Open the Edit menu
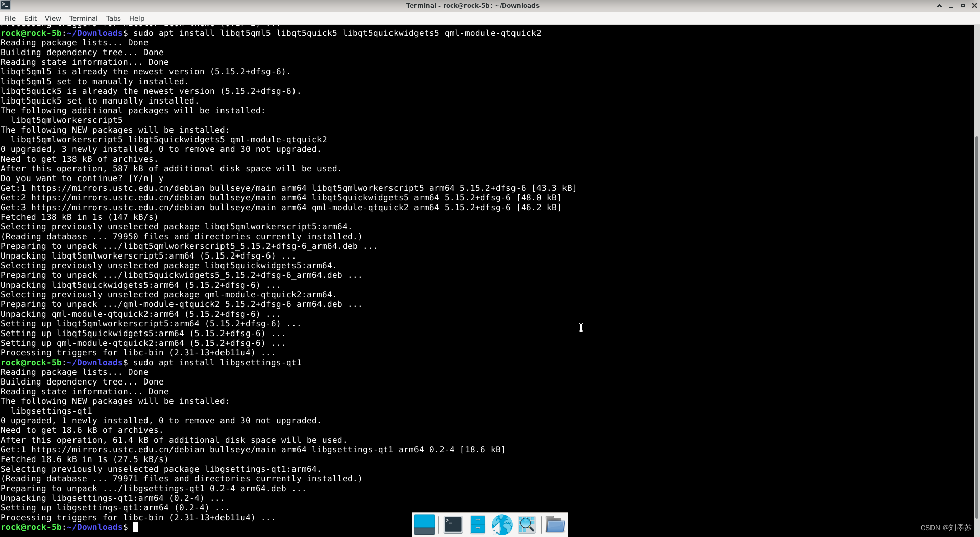Screen dimensions: 980x537 pyautogui.click(x=30, y=18)
